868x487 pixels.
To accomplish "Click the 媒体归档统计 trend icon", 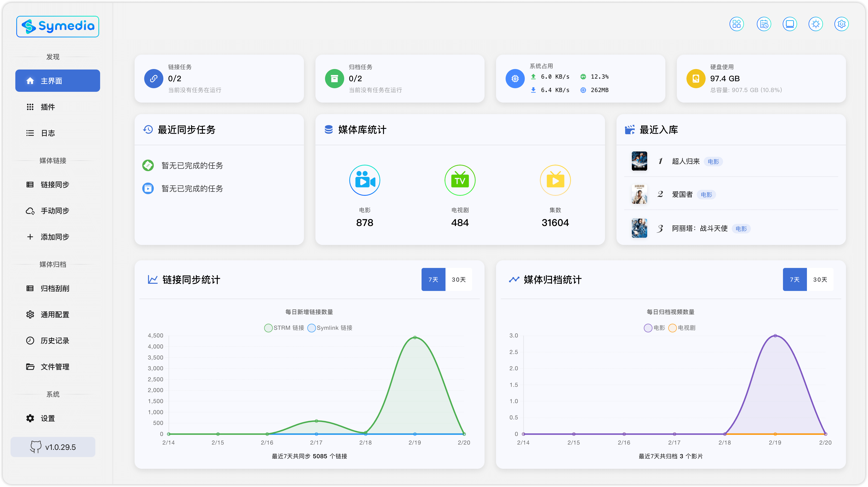I will point(514,279).
